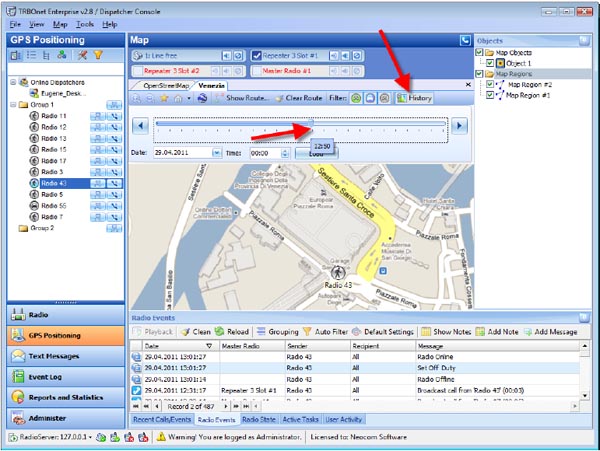Toggle the Map Objects checkbox
The image size is (600, 451).
(x=479, y=52)
